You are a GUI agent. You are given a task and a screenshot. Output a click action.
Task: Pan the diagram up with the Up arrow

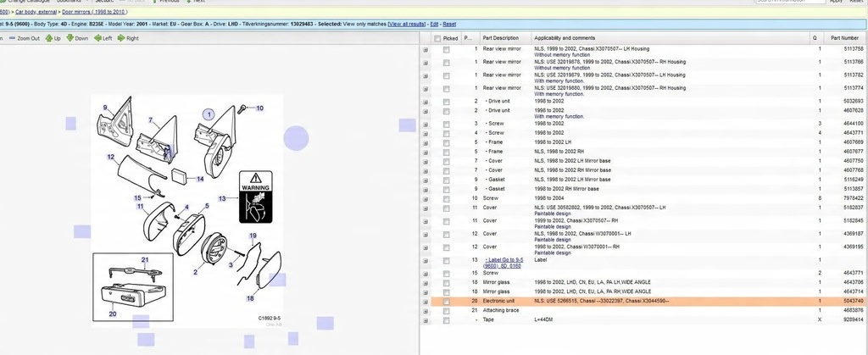pyautogui.click(x=49, y=38)
